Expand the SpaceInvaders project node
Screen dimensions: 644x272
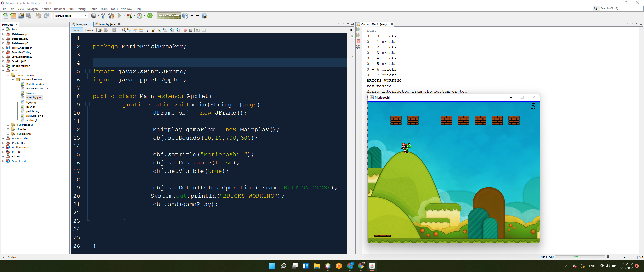[x=3, y=161]
